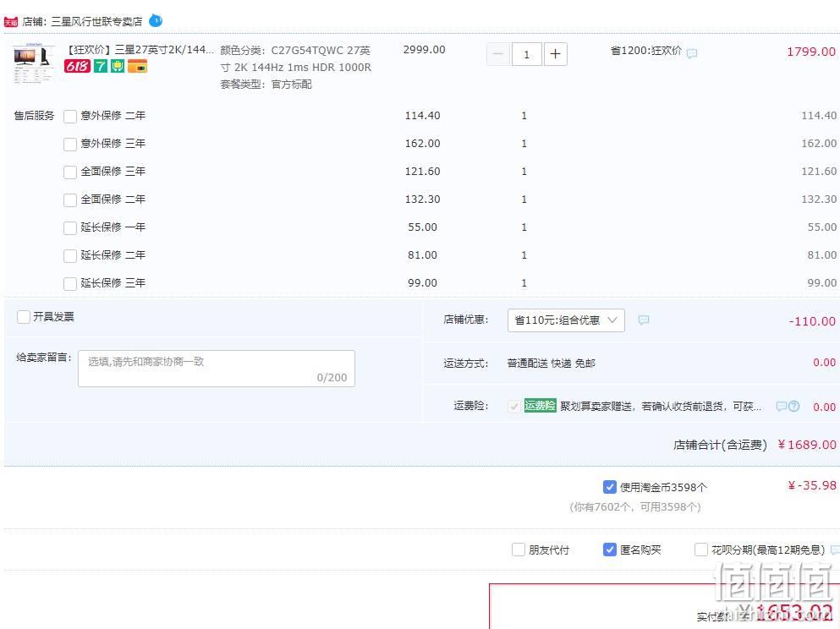The width and height of the screenshot is (840, 629).
Task: Click the 颜色分类 C27G54TQWC specification text
Action: tap(296, 59)
